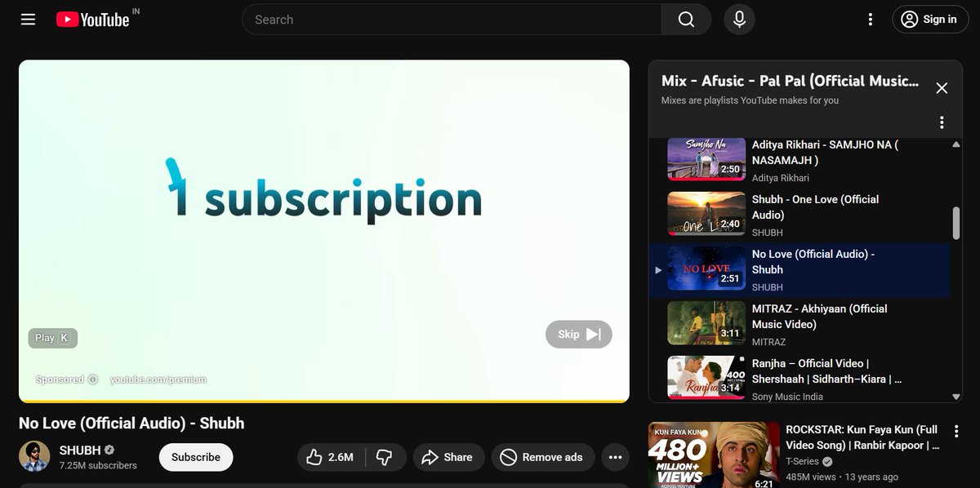Open the three-dot Settings menu in header
This screenshot has height=488, width=980.
click(871, 20)
